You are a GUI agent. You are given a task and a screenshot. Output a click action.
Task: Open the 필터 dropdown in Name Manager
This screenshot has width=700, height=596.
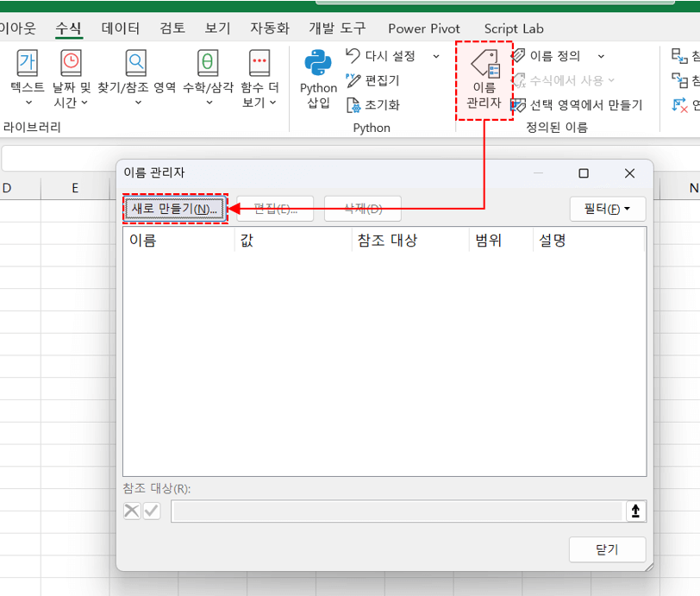(607, 209)
